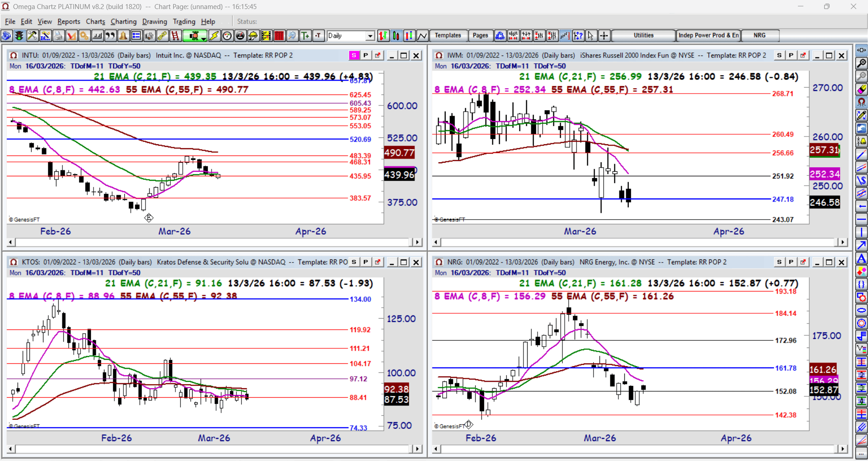Click the red ladder toolbar icon
Screen dimensions: 868x461
(x=175, y=36)
